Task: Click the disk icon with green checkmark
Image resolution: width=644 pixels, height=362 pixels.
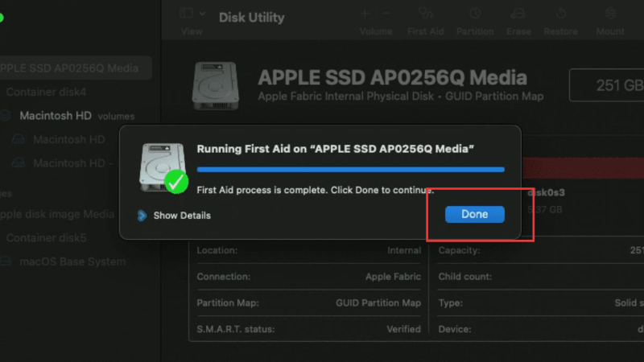Action: [163, 168]
